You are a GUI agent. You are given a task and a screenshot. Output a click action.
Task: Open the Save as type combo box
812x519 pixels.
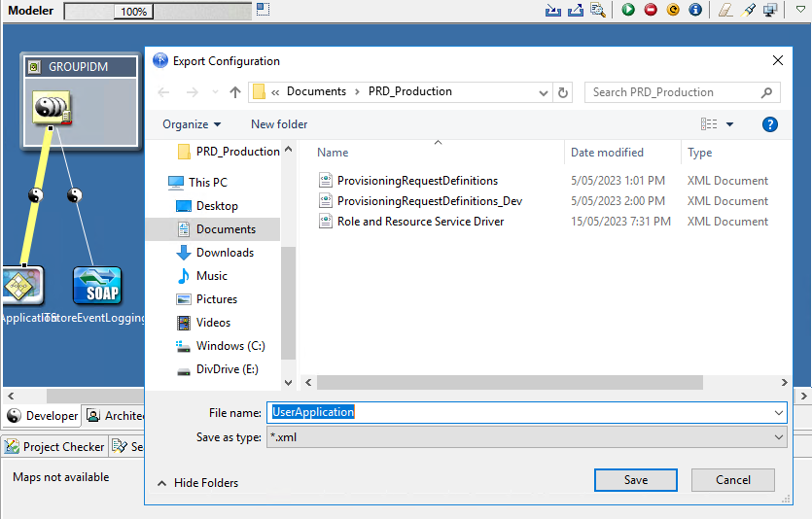527,437
